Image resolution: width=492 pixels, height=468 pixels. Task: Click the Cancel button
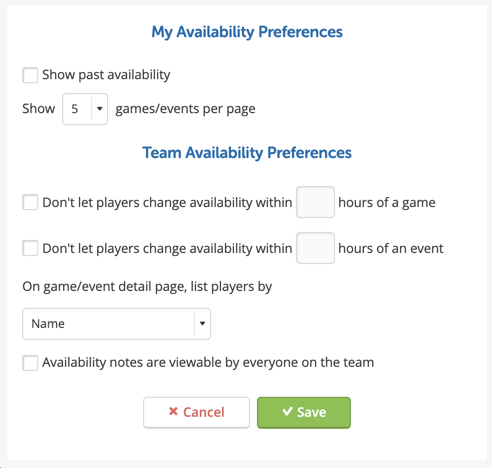click(196, 412)
